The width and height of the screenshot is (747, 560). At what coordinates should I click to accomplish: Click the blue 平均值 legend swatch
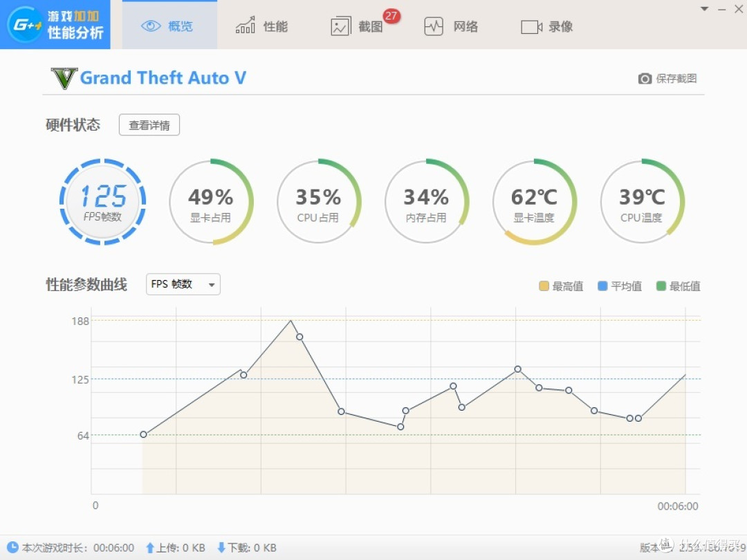point(602,286)
